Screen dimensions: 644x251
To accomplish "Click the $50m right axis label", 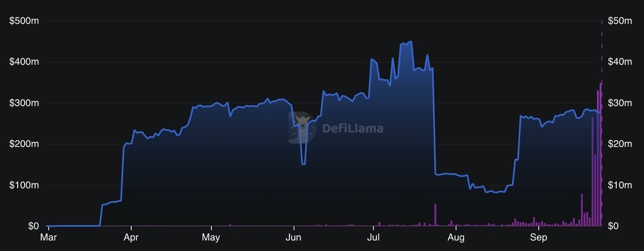I will 620,21.
